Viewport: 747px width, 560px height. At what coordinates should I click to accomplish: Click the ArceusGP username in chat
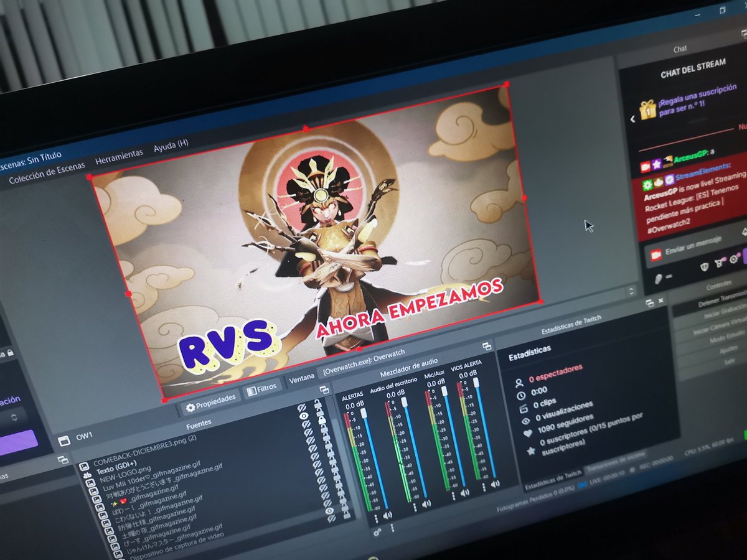[x=690, y=156]
